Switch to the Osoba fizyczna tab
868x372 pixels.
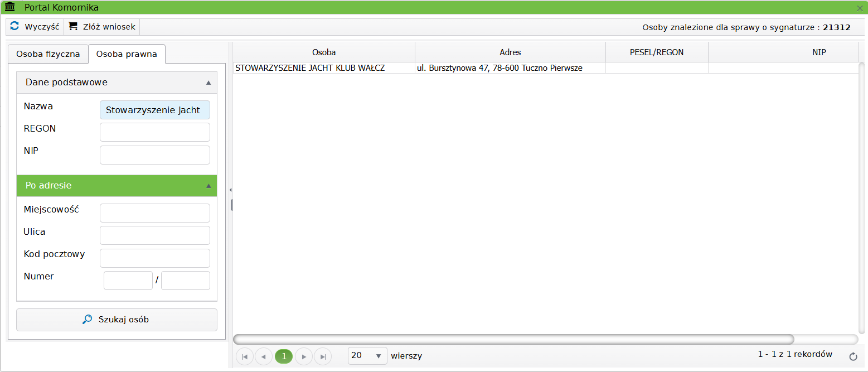(48, 54)
